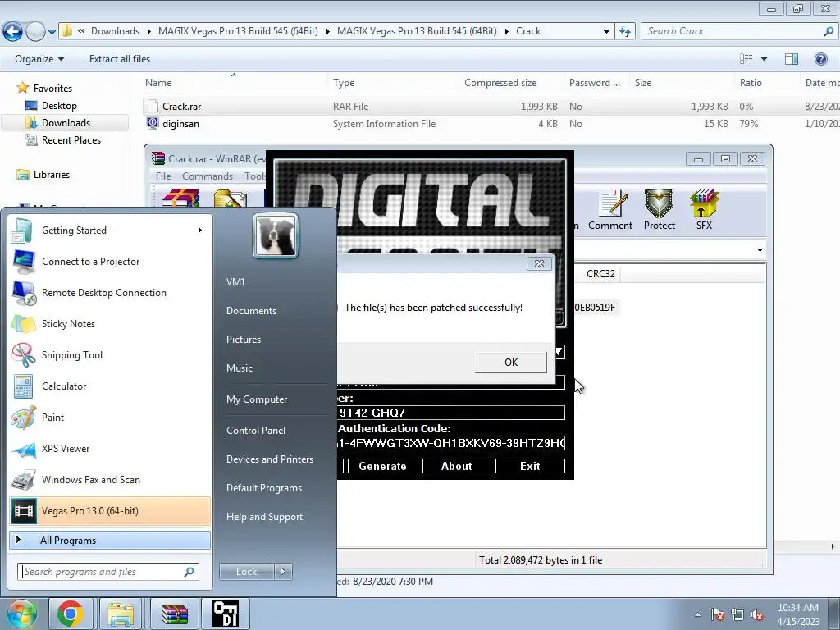This screenshot has height=630, width=840.
Task: Click the user account picture in Start menu
Action: click(276, 235)
